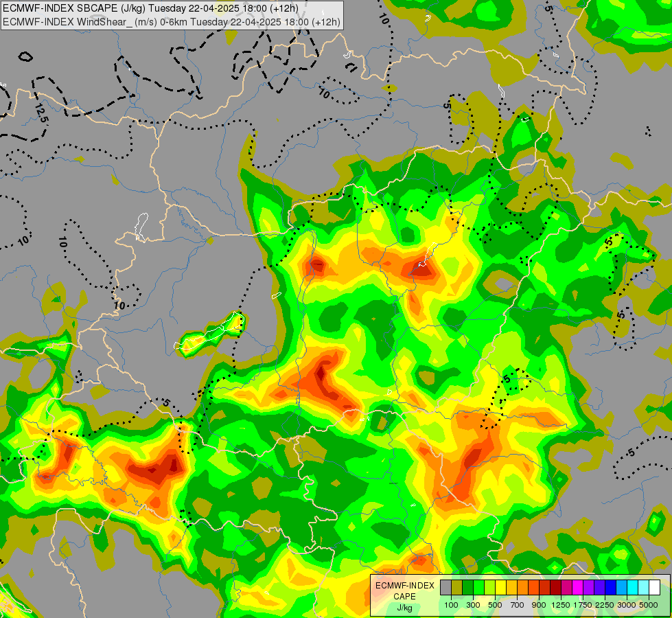Click the legend value 5000
Image resolution: width=672 pixels, height=618 pixels.
(649, 605)
